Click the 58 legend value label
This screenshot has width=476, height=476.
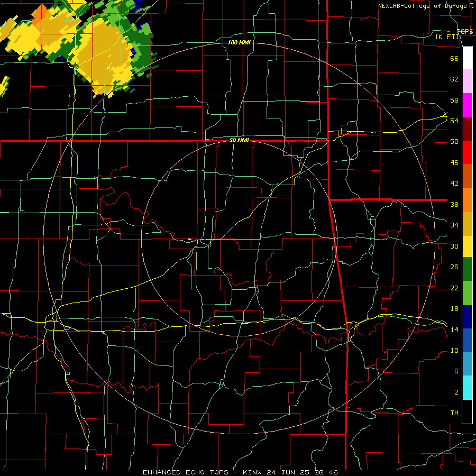point(454,100)
